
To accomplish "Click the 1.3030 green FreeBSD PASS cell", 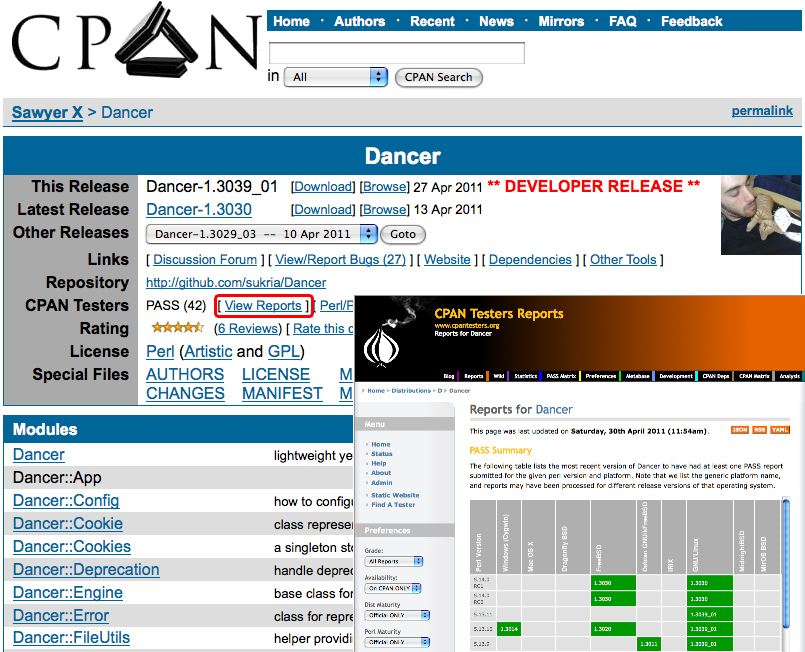I will [612, 580].
